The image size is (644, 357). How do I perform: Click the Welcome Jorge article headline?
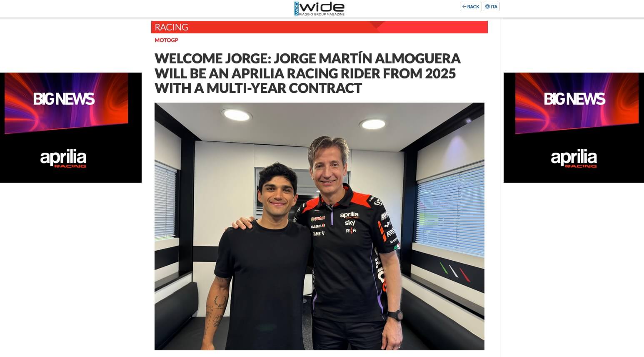(307, 73)
